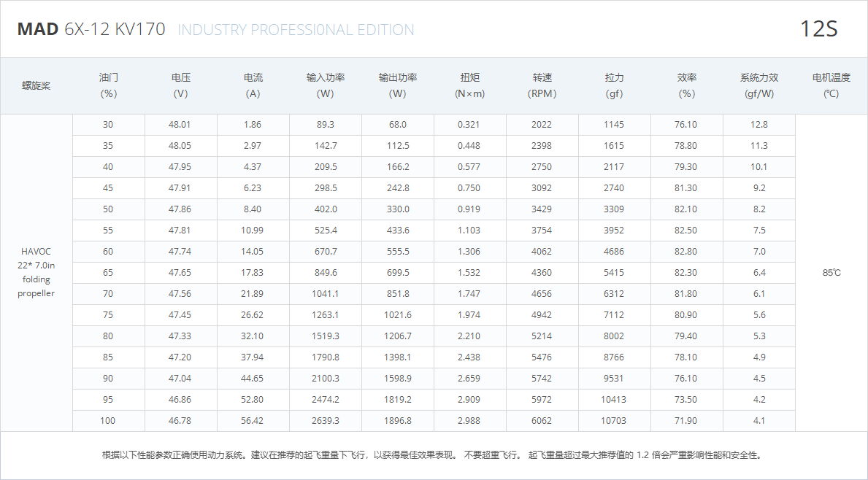The height and width of the screenshot is (480, 868).
Task: Click RPM value 5742
Action: 542,379
